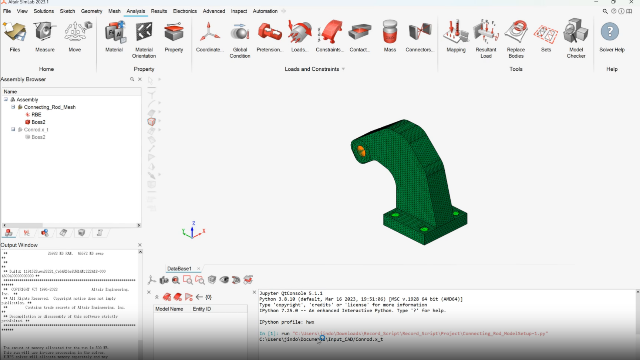
Task: Click the Model Name column header
Action: [169, 309]
